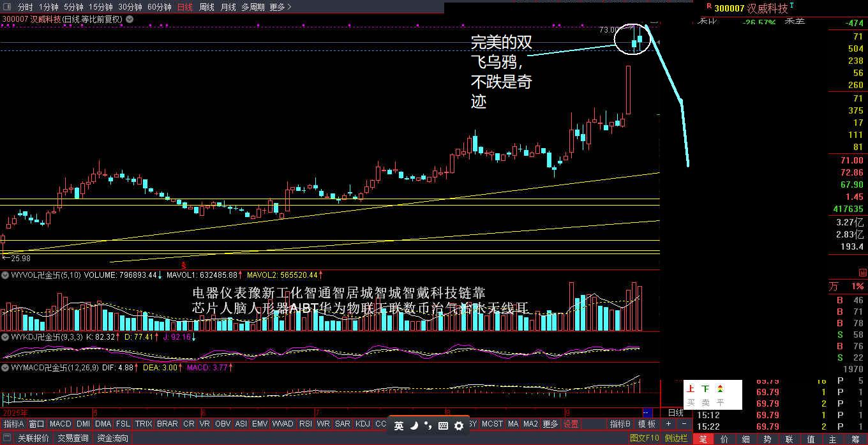Open 更多 indicators in the bottom bar
This screenshot has height=445, width=868.
[x=550, y=424]
